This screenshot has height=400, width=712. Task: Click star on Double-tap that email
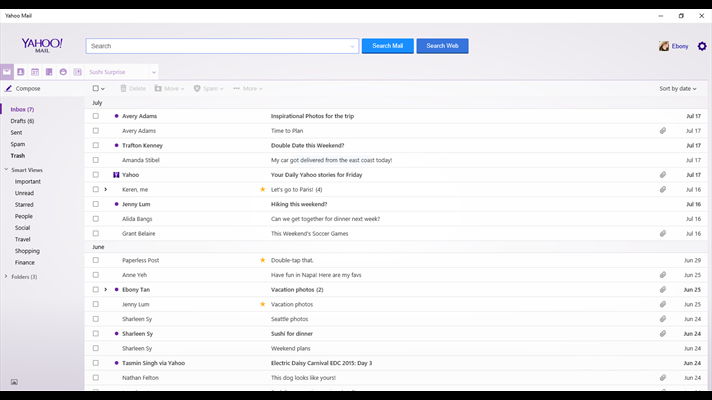tap(262, 260)
